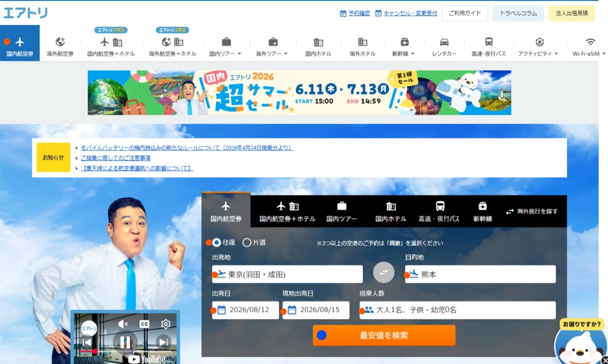608x364 pixels.
Task: Skip to previous video
Action: (87, 342)
